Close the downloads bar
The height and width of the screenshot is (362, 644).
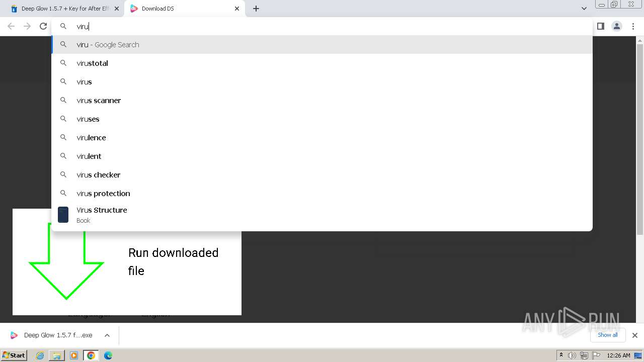tap(635, 335)
